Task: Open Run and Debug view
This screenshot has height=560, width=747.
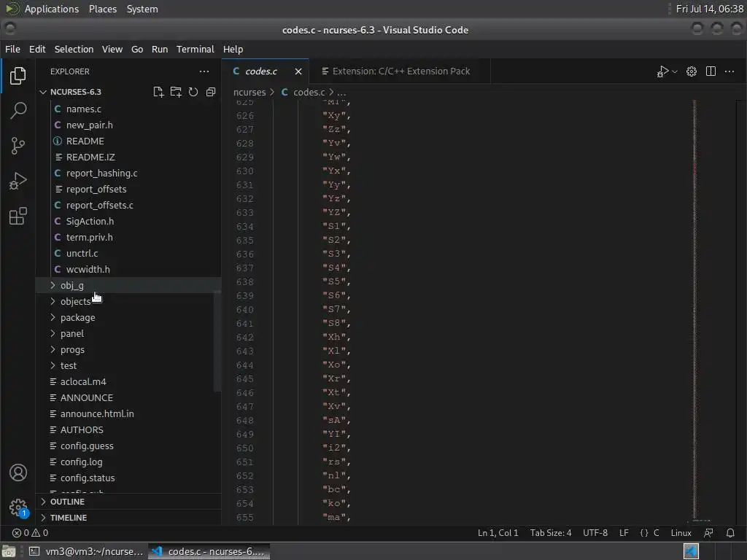Action: click(18, 181)
